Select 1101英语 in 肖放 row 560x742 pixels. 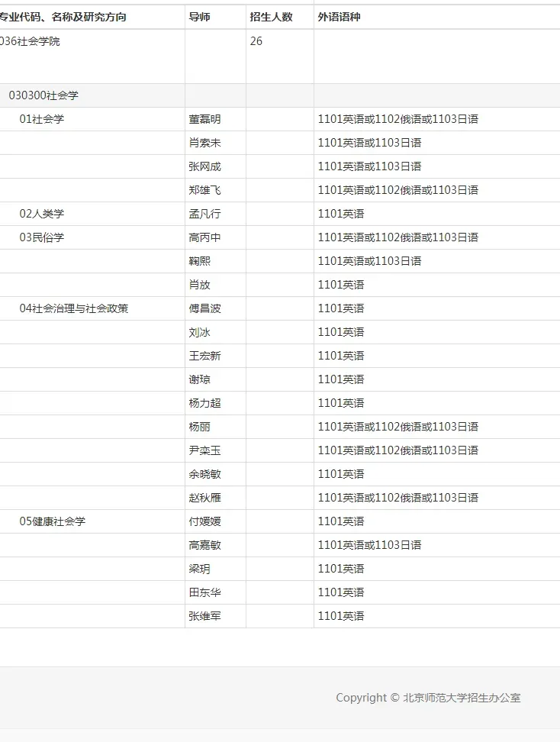tap(341, 285)
